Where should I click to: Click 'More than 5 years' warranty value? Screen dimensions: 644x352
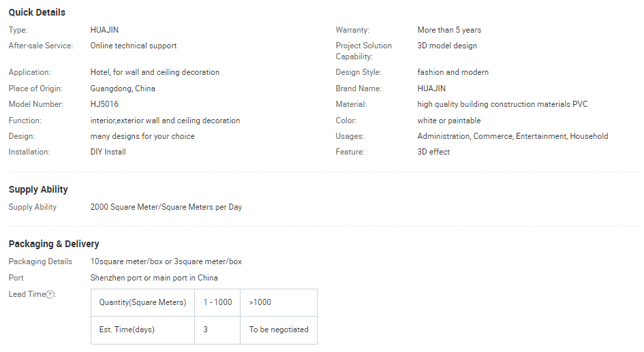[x=449, y=30]
